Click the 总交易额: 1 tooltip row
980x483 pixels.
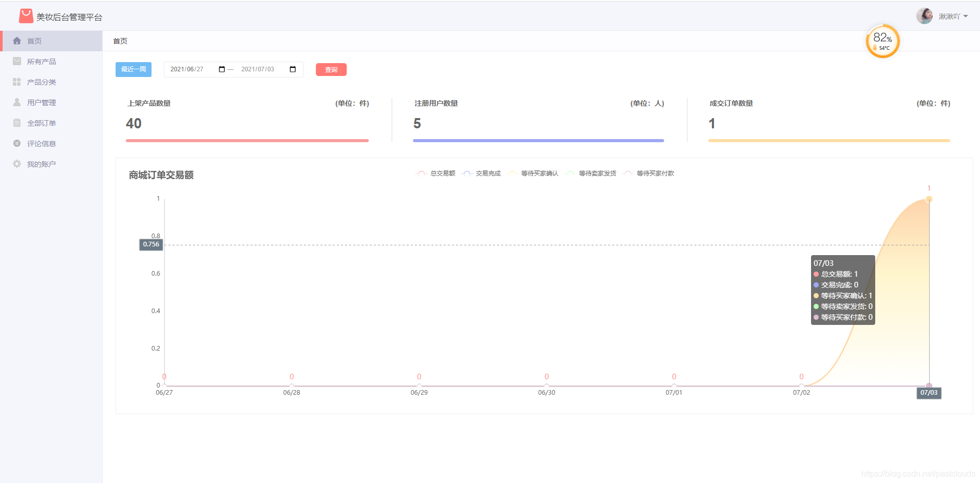point(836,274)
